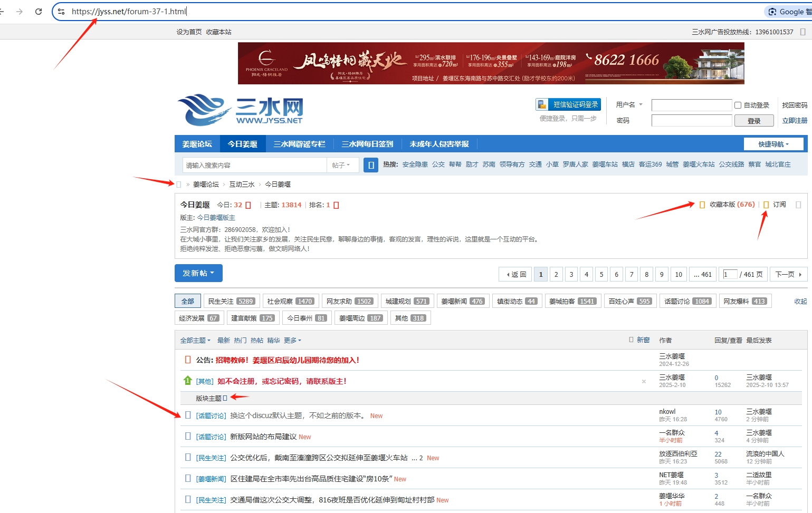This screenshot has width=812, height=513.
Task: Click the thread icon before 区住建局在全市率先出台
Action: 187,478
